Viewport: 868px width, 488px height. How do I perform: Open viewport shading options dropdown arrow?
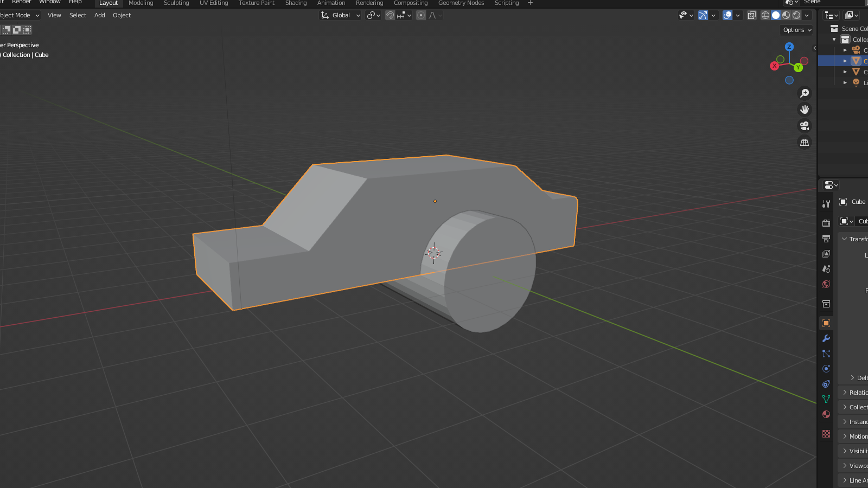[x=807, y=15]
